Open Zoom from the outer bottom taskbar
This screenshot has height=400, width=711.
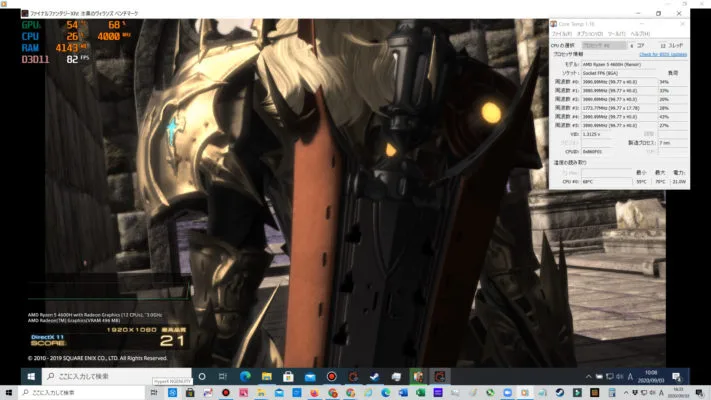[507, 393]
